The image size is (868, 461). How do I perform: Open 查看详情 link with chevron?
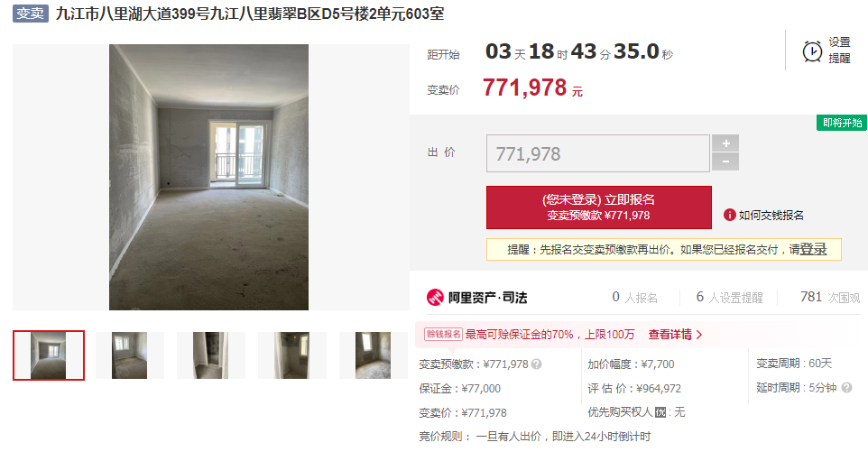tap(675, 335)
